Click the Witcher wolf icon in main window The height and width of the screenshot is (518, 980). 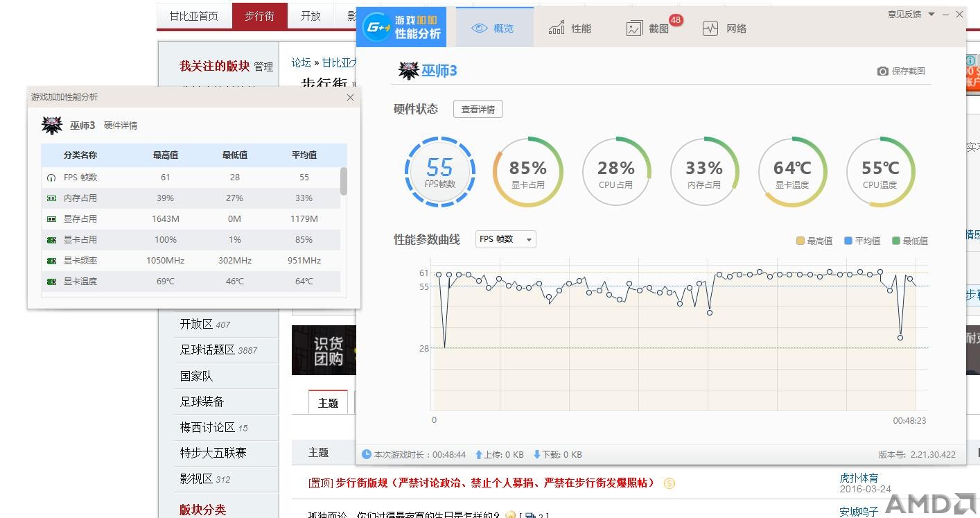coord(408,70)
